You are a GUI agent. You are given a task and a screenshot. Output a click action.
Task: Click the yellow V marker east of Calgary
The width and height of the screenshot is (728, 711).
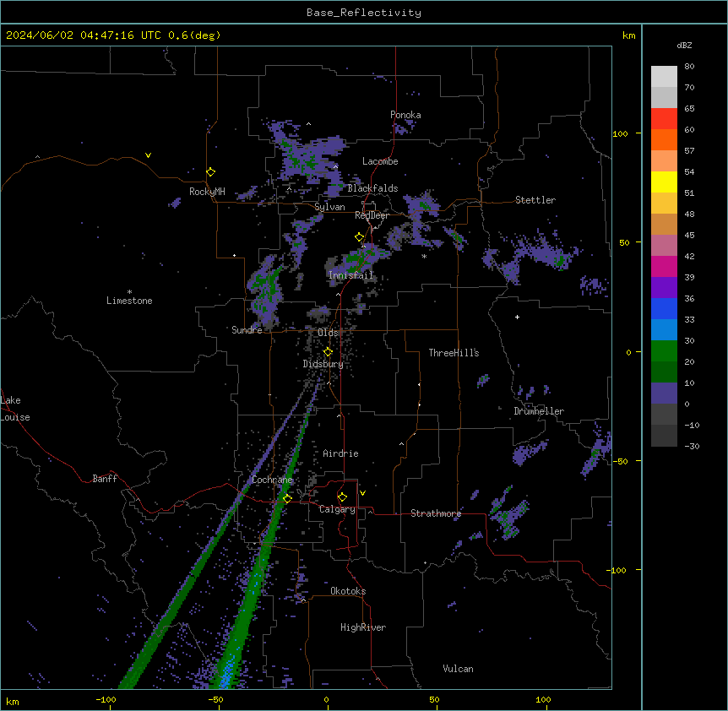coord(362,493)
